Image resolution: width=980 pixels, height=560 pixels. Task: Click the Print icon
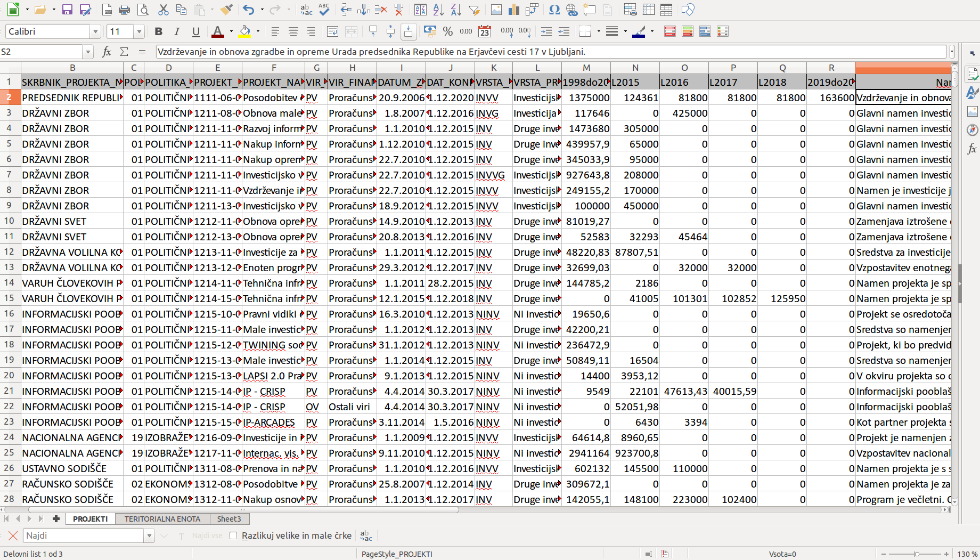(125, 10)
